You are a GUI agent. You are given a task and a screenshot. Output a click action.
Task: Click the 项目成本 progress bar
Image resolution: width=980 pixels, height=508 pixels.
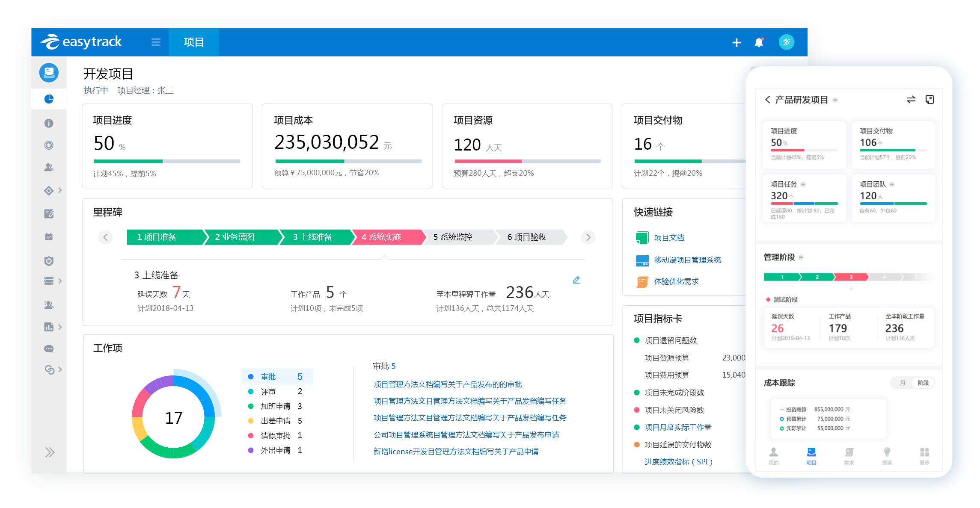pyautogui.click(x=348, y=161)
